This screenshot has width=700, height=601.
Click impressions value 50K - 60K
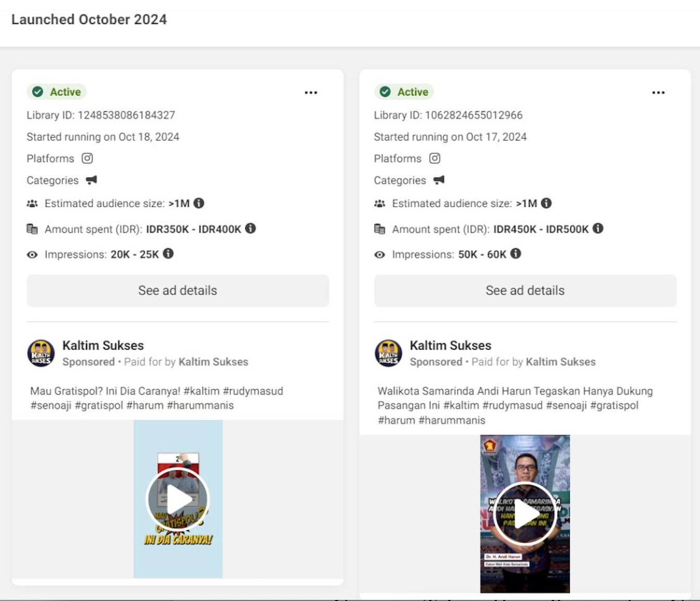482,255
